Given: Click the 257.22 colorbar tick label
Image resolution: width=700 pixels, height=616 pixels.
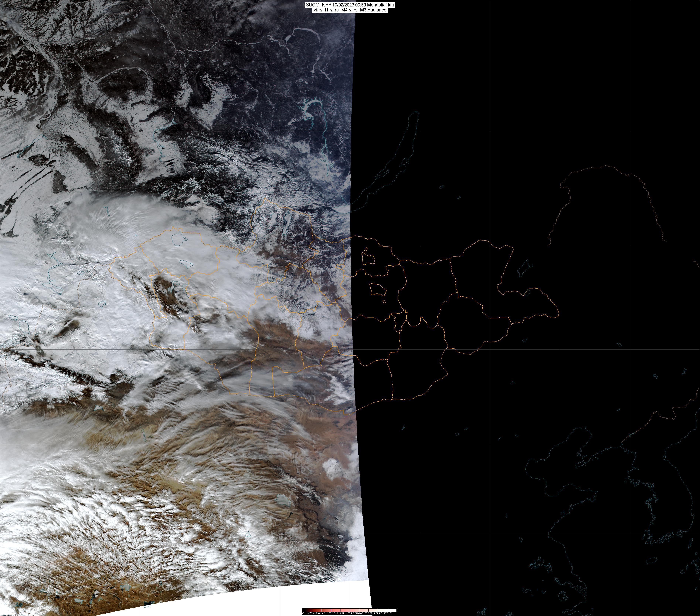Looking at the screenshot, I should coord(331,614).
